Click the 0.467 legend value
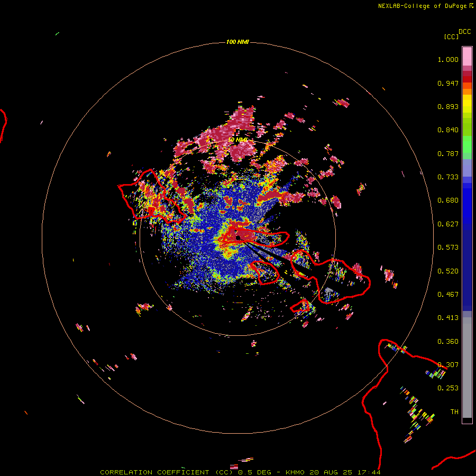 pos(448,295)
